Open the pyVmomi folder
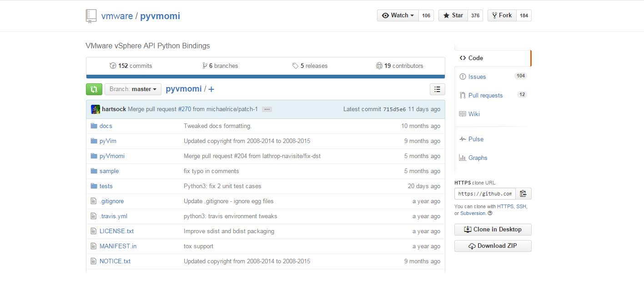This screenshot has width=644, height=287. coord(112,156)
